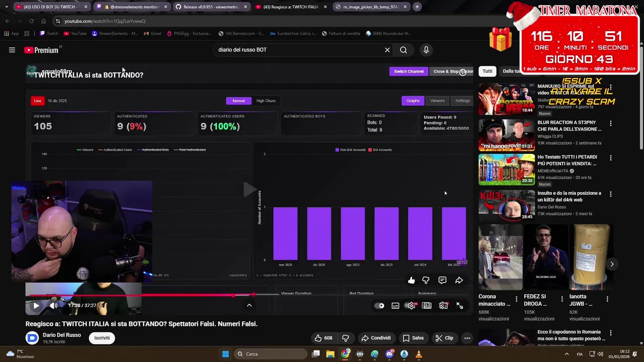Switch to Release v0.9.951 GitHub tab
This screenshot has height=362, width=644.
point(211,7)
